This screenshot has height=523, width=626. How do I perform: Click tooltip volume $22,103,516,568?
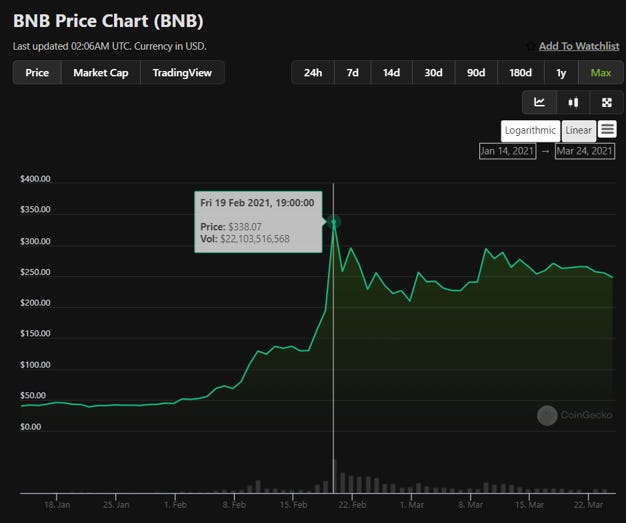click(255, 239)
